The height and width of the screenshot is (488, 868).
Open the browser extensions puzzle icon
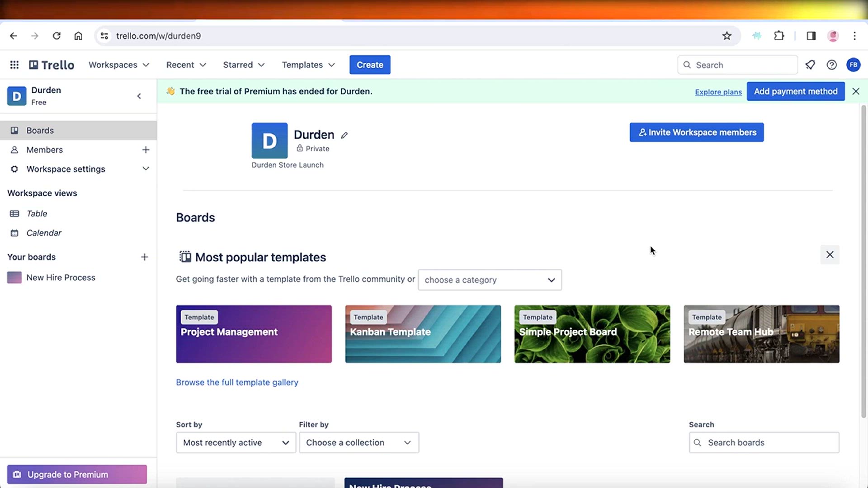pyautogui.click(x=779, y=36)
